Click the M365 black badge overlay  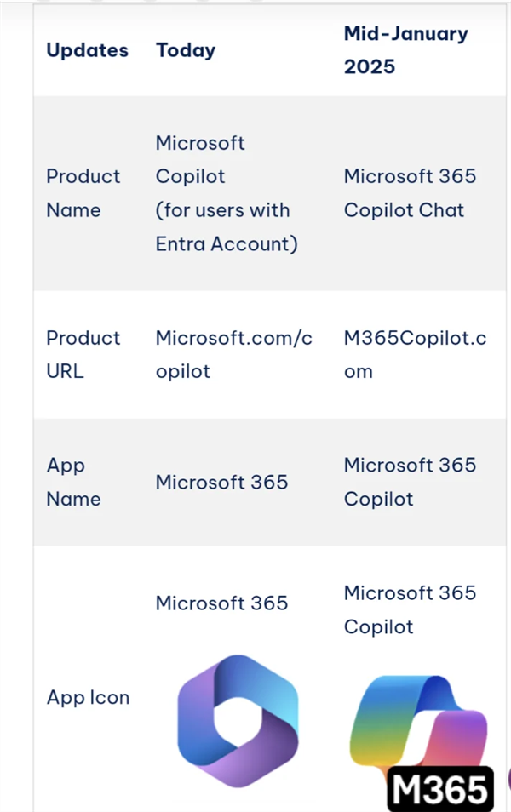click(439, 789)
